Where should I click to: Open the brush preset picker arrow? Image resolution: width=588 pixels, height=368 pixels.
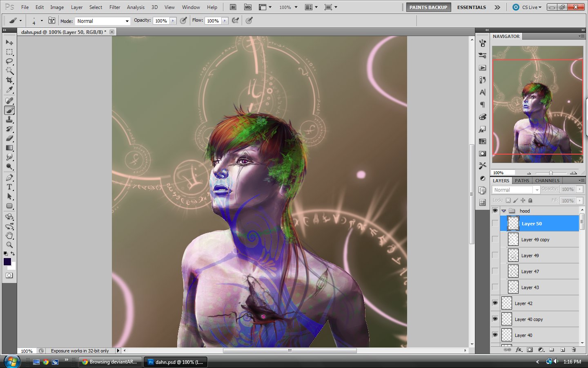42,20
